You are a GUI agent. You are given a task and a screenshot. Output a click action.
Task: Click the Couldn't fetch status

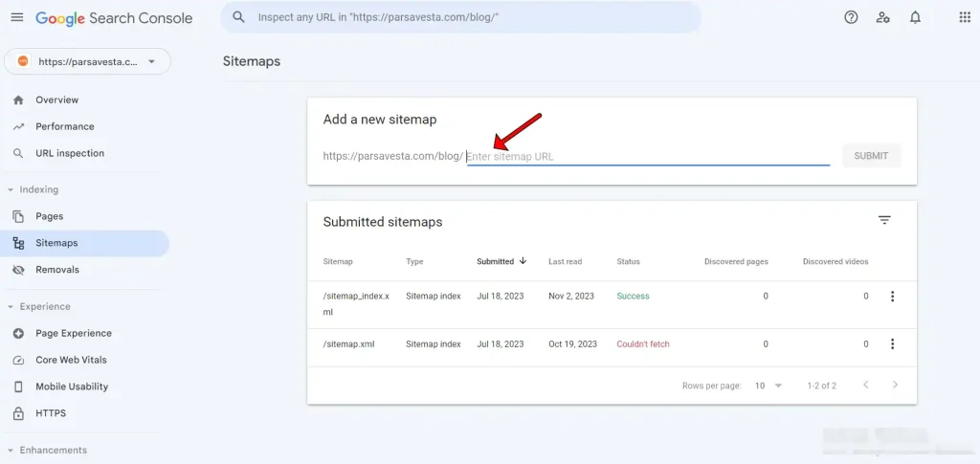pos(642,344)
